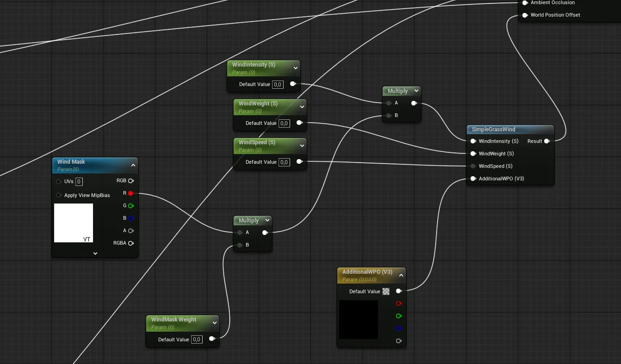
Task: Click the AdditionalWPO green channel output pin
Action: (x=398, y=316)
